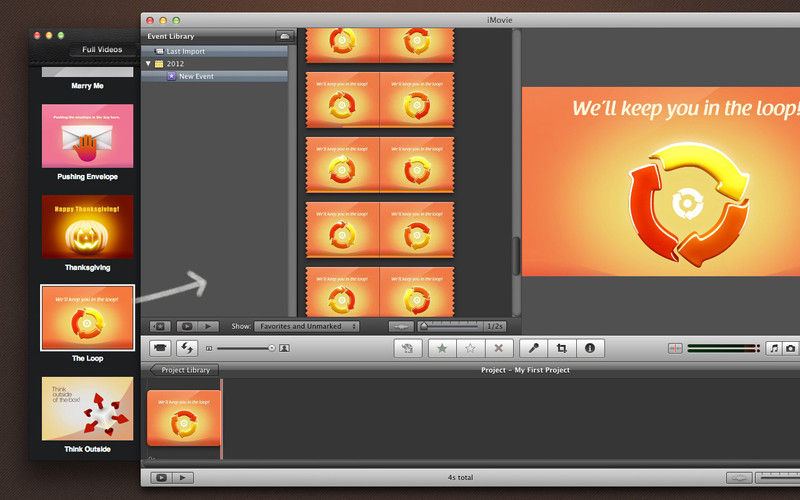800x500 pixels.
Task: Open the music and sound effects browser
Action: [774, 348]
